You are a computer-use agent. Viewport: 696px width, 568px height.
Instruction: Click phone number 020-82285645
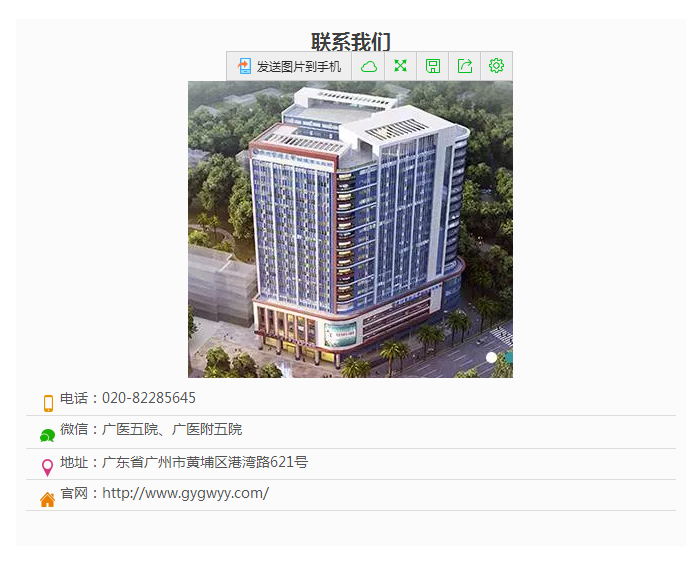tap(149, 398)
